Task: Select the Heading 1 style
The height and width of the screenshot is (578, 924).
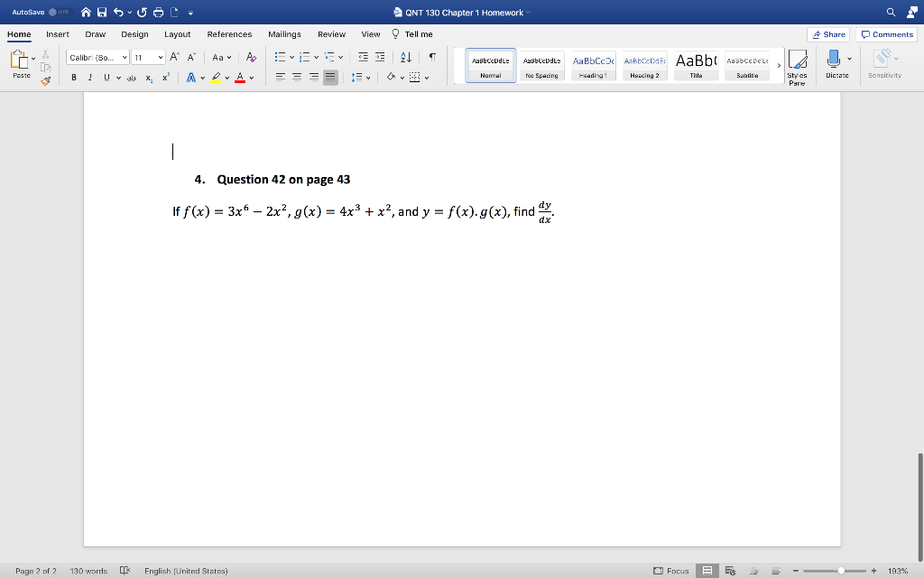Action: point(592,63)
